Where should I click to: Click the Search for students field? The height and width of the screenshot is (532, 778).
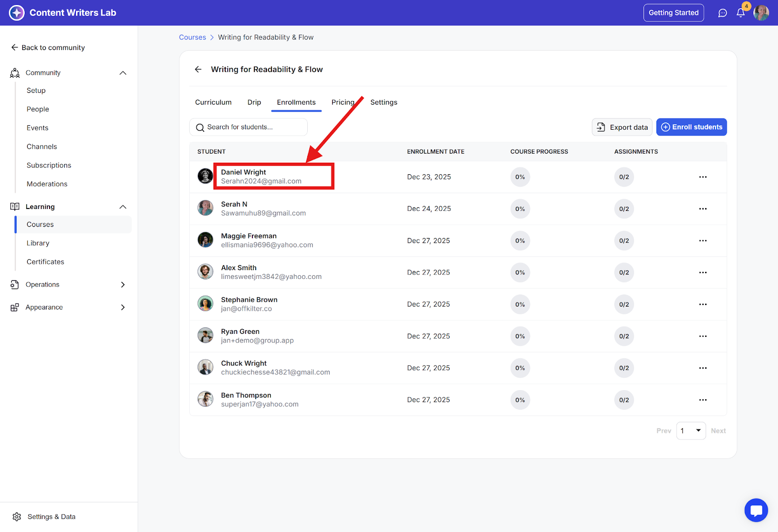[248, 127]
